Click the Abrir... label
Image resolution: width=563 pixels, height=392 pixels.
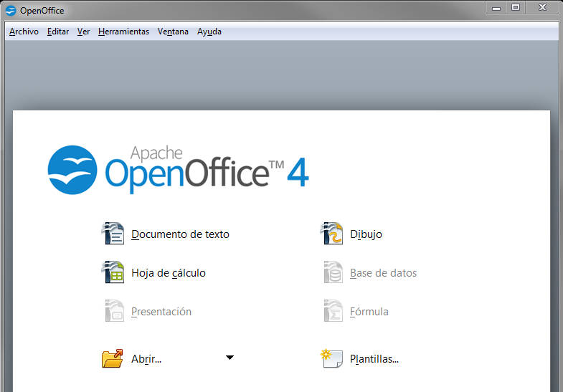click(x=146, y=359)
